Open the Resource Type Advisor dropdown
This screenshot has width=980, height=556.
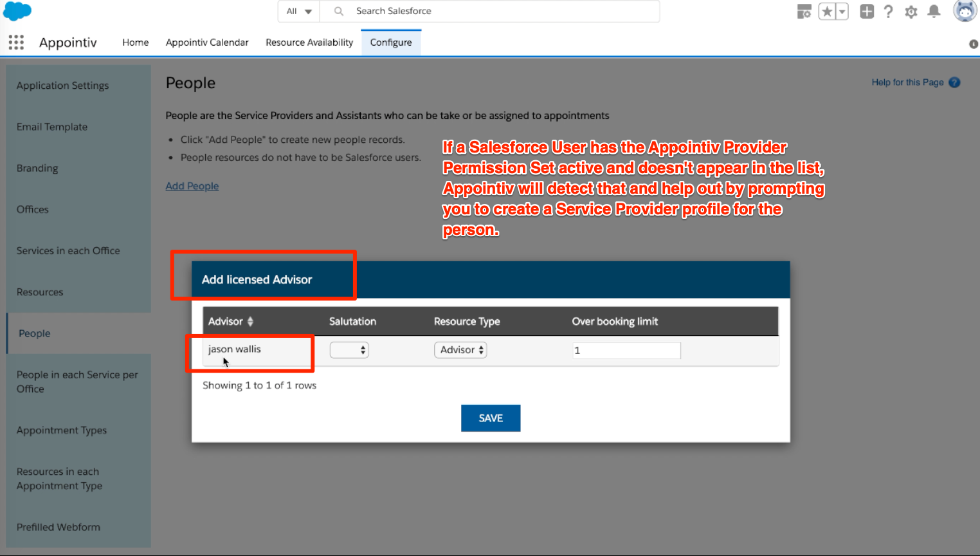(460, 350)
